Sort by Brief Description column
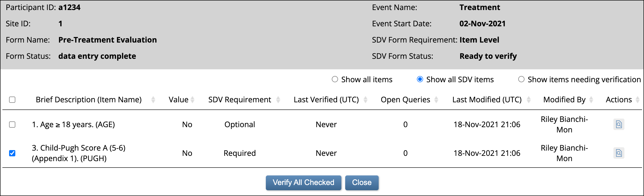The height and width of the screenshot is (196, 644). pos(153,99)
